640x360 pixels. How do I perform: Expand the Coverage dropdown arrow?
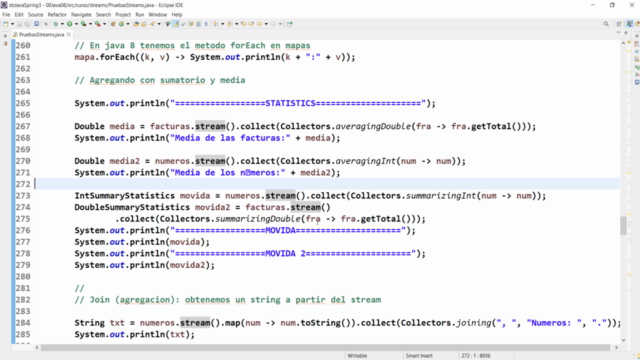point(90,24)
